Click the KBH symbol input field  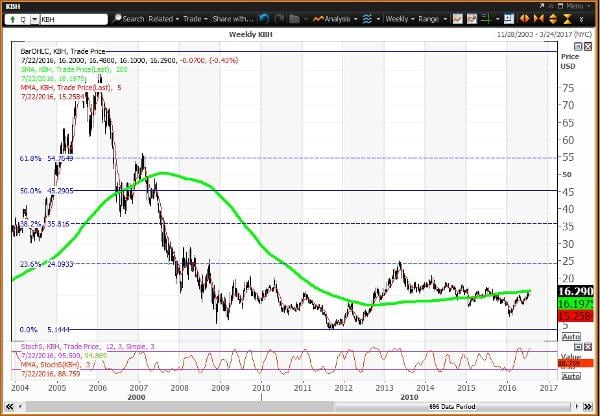pyautogui.click(x=73, y=19)
